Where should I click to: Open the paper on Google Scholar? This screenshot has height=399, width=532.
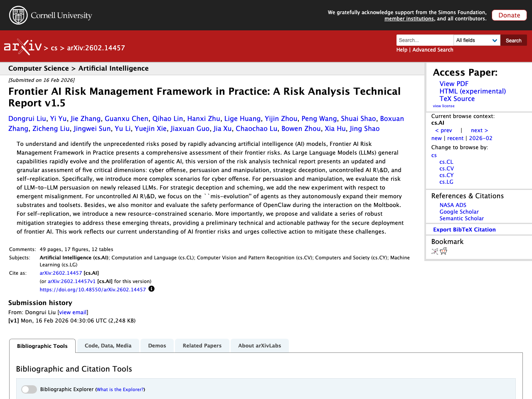pyautogui.click(x=459, y=212)
